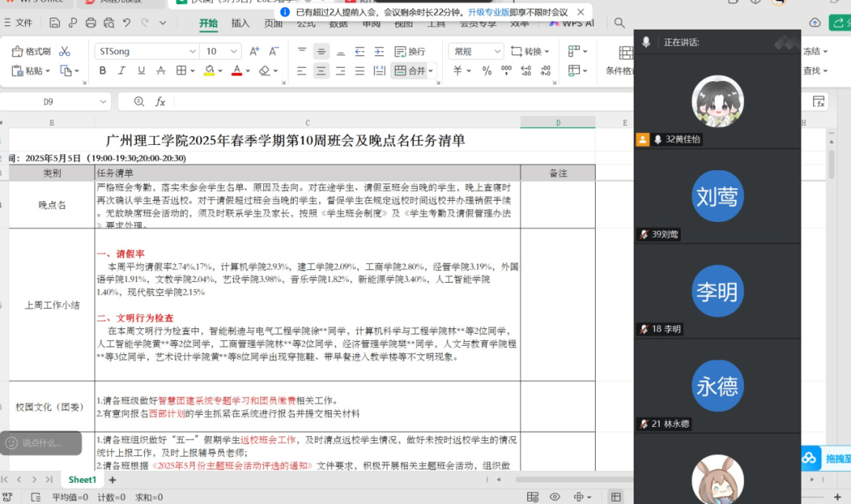Click the 合并 merge cells button
851x504 pixels.
411,71
